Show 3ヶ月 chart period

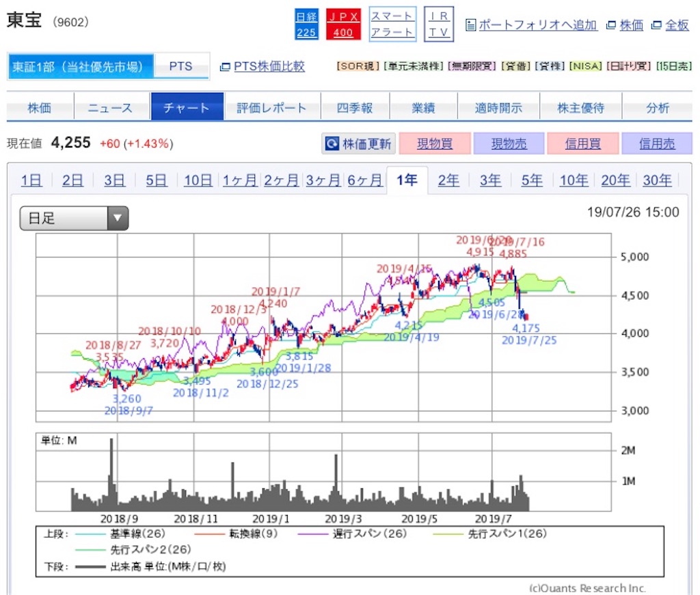tap(323, 180)
